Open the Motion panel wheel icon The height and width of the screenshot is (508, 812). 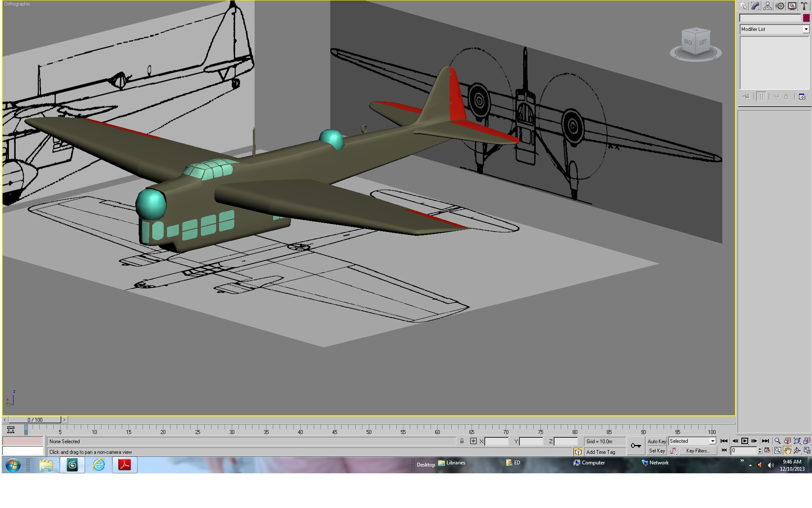point(780,6)
